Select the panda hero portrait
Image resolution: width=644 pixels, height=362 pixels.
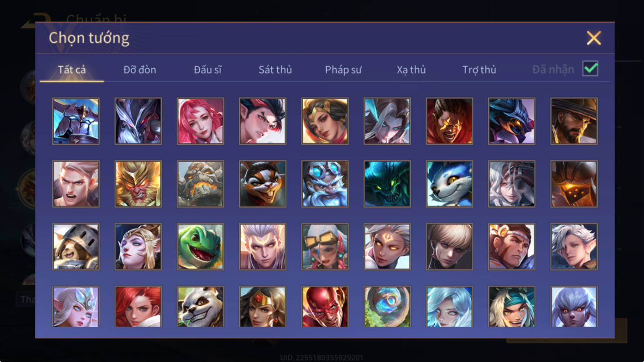coord(201,306)
